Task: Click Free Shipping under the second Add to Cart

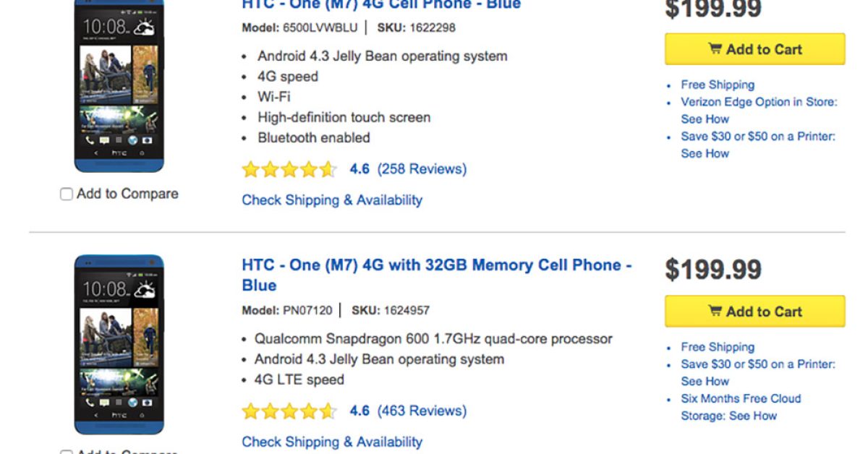Action: click(x=717, y=347)
